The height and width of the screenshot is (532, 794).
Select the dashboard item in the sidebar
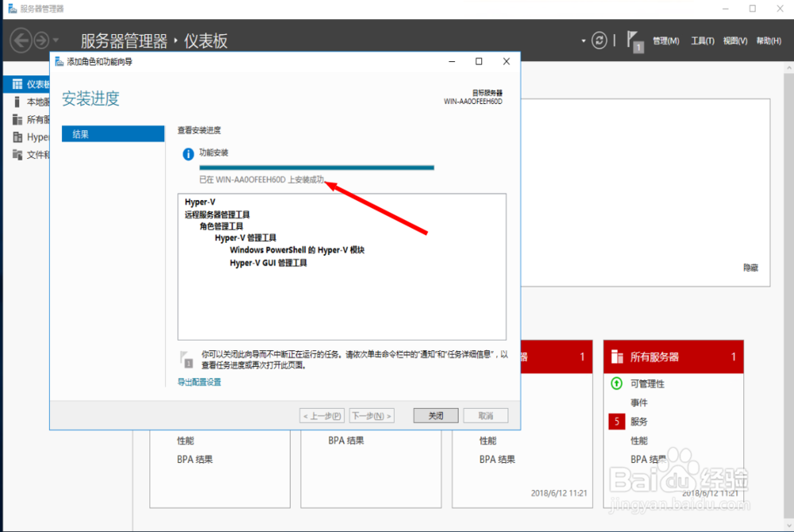(27, 84)
